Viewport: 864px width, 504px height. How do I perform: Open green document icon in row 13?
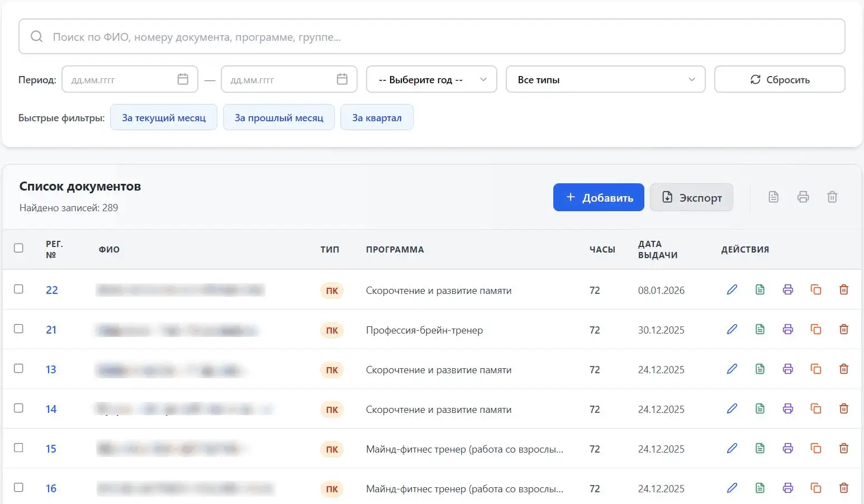point(760,369)
